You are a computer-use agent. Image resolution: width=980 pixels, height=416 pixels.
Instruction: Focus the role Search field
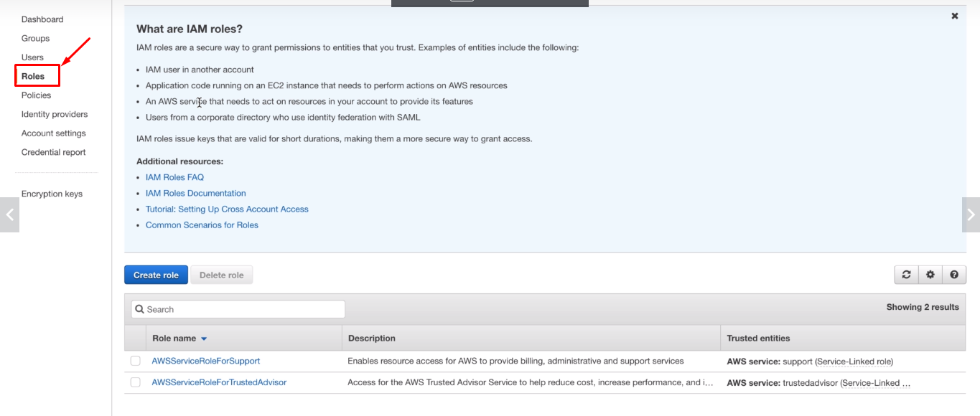tap(238, 309)
